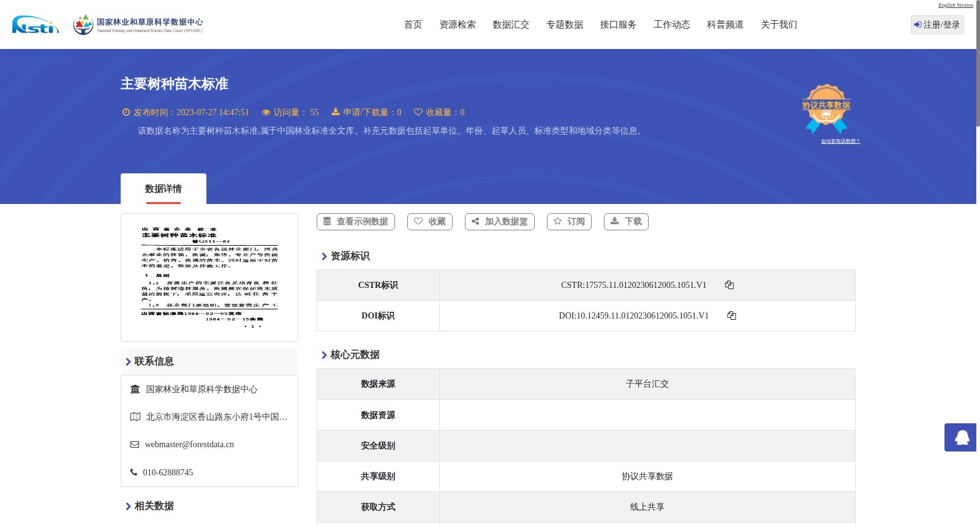Click the map icon next to the address
The image size is (980, 525).
click(135, 417)
